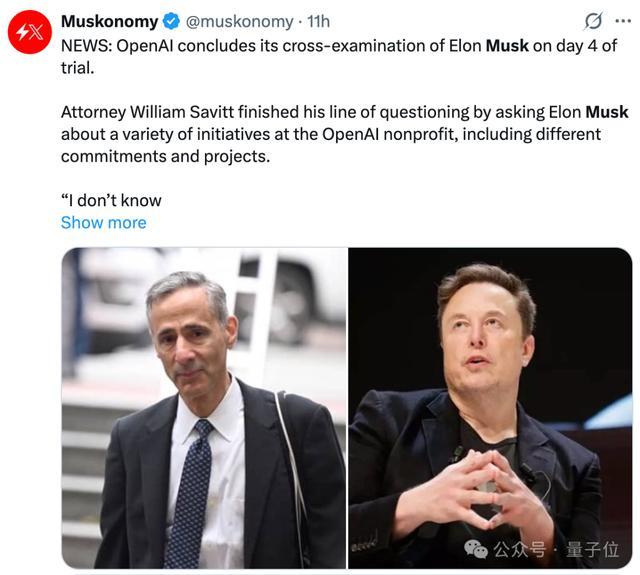
Task: Click bold "Musk" in the headline line
Action: (x=507, y=46)
